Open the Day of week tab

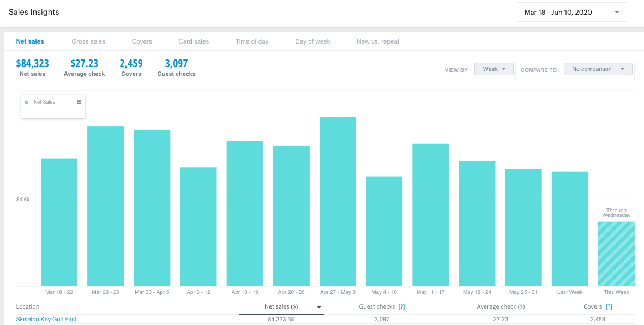click(x=312, y=41)
